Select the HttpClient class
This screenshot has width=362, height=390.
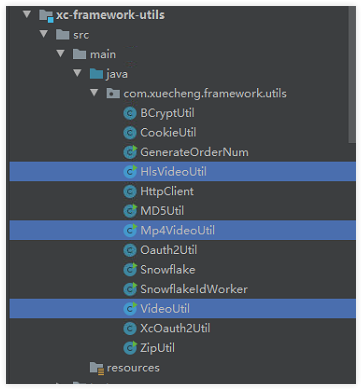[167, 191]
